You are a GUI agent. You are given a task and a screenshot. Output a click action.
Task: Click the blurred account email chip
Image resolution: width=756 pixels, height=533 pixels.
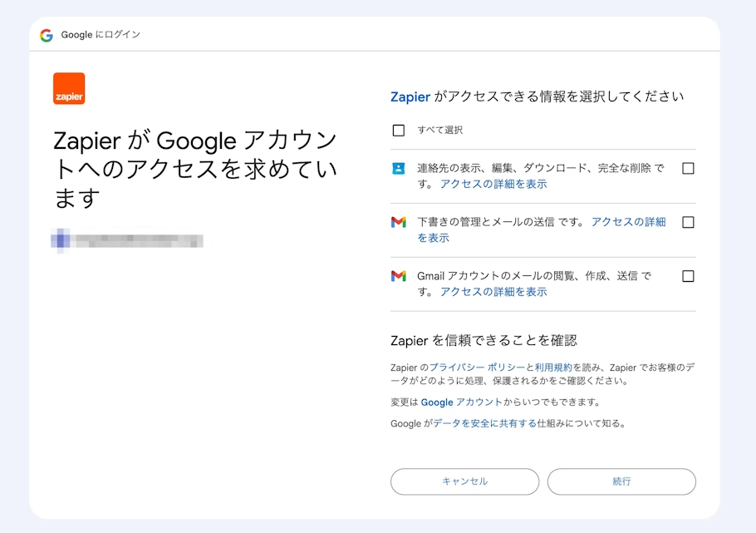pyautogui.click(x=127, y=240)
